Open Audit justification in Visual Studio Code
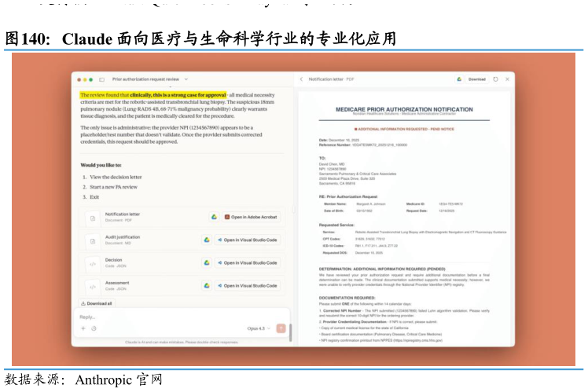 248,240
